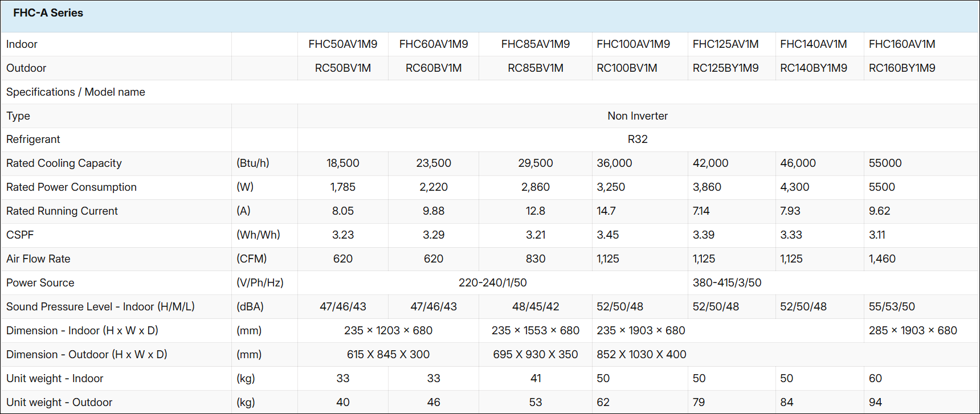Select the 18,500 Btu/h cooling capacity value
Screen dimensions: 980x414
(342, 163)
